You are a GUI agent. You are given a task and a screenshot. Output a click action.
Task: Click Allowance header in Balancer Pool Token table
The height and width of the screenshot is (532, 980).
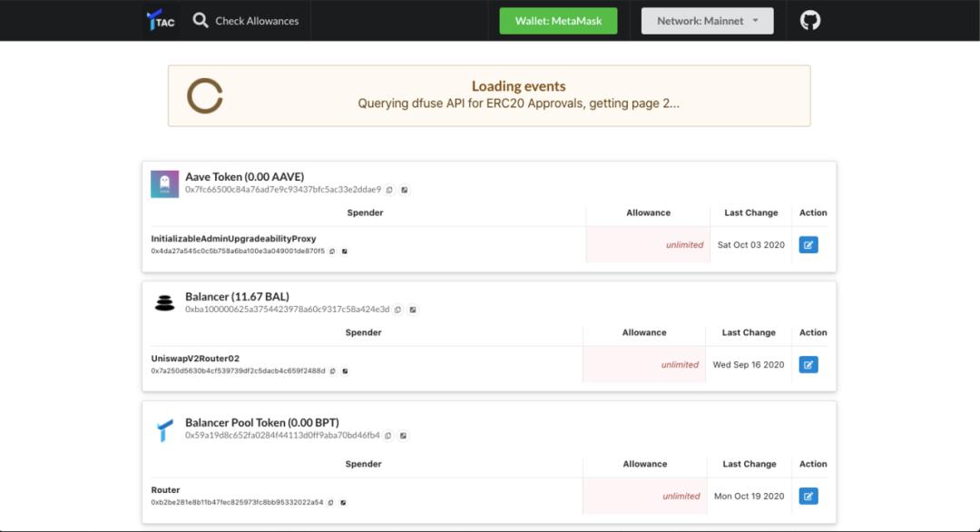(x=644, y=464)
